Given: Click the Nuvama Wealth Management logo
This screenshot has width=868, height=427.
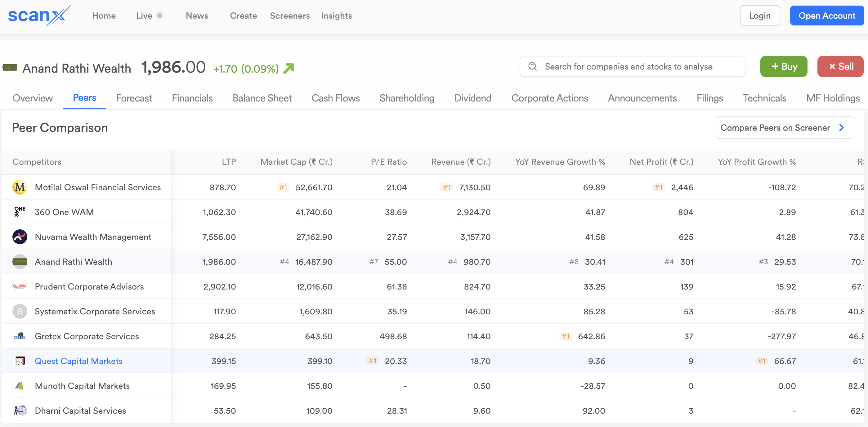Looking at the screenshot, I should point(20,237).
